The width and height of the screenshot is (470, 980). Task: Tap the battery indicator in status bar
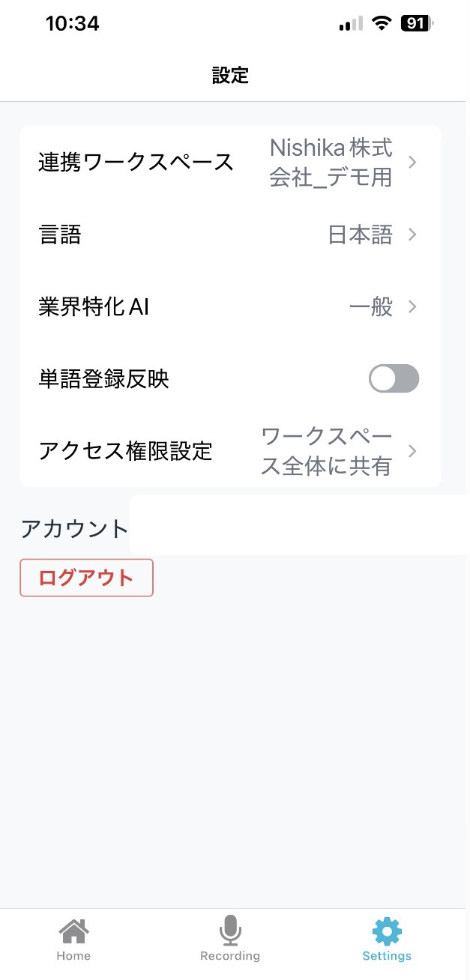pyautogui.click(x=417, y=24)
